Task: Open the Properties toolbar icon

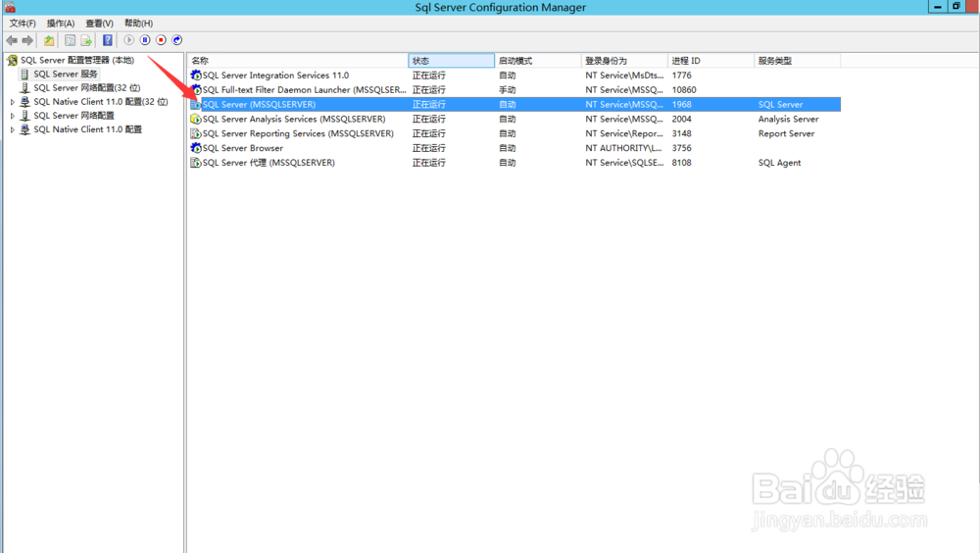Action: [x=70, y=40]
